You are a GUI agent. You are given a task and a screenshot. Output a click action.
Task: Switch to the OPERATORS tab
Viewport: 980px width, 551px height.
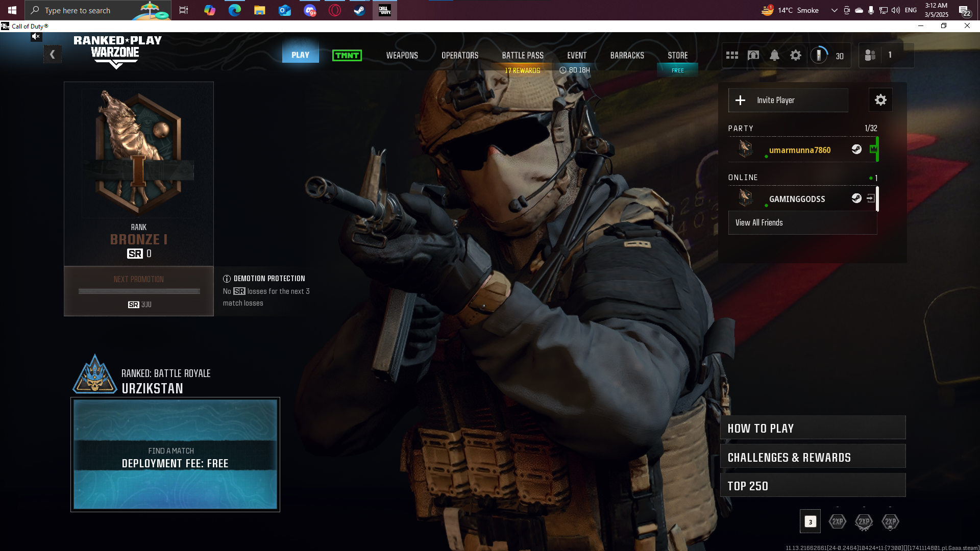[x=460, y=55]
